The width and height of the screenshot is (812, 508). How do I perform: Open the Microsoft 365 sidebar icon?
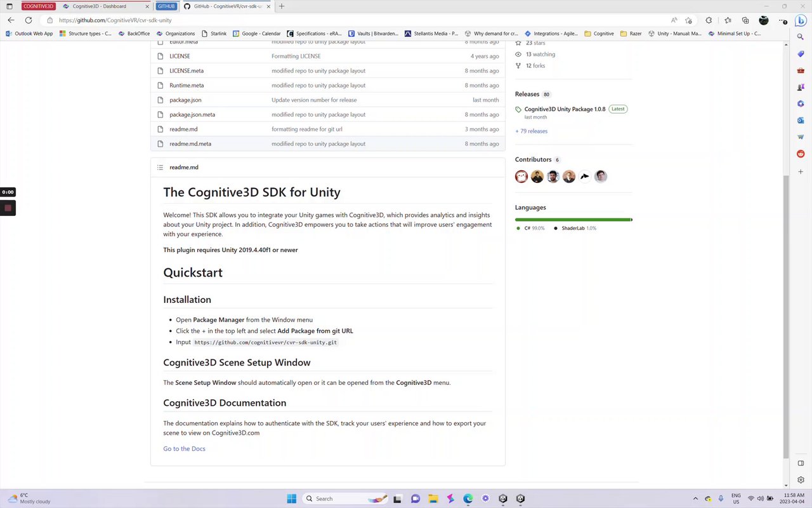click(x=801, y=104)
